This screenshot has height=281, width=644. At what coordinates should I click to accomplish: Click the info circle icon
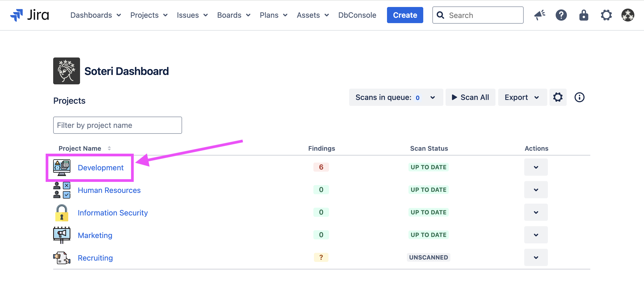579,97
